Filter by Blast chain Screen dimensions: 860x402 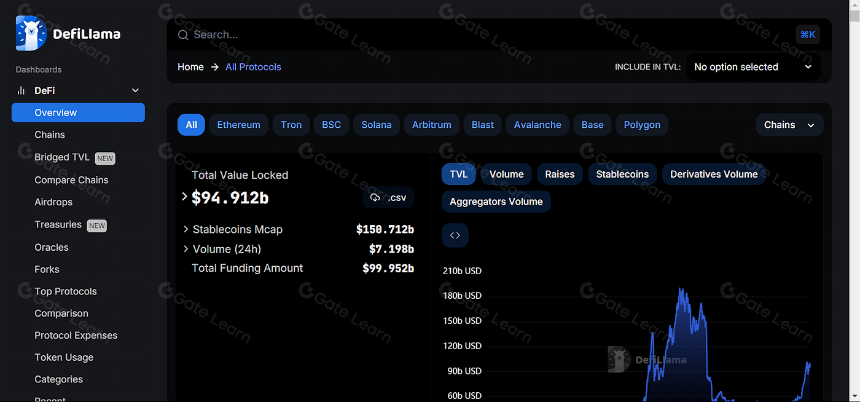tap(483, 125)
